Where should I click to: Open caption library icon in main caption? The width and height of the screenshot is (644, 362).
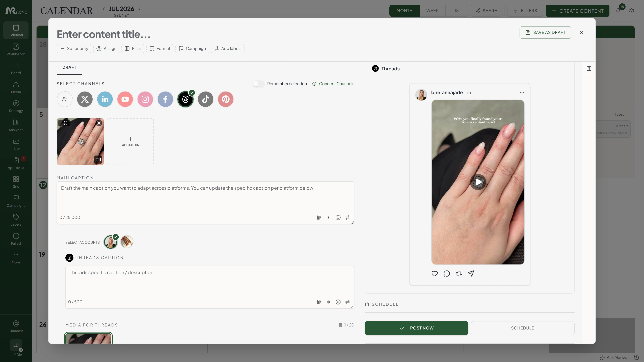(319, 218)
